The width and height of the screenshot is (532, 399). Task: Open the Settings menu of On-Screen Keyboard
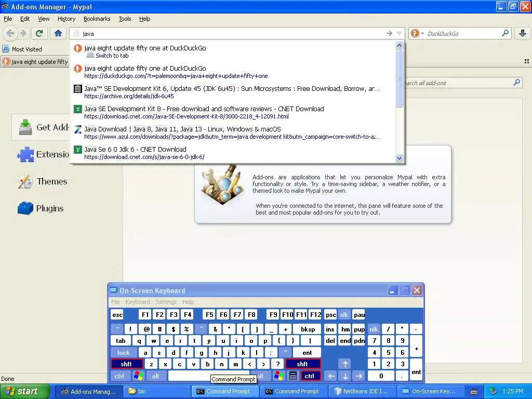(166, 302)
